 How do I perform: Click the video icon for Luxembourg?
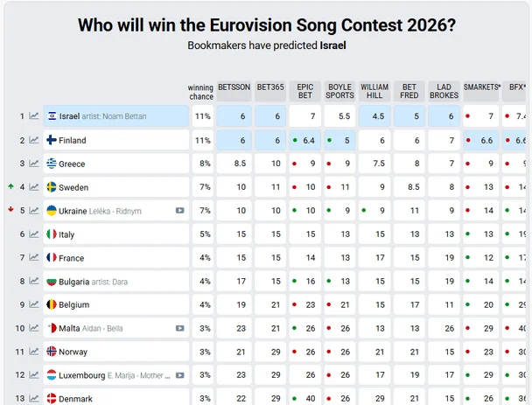tap(179, 375)
